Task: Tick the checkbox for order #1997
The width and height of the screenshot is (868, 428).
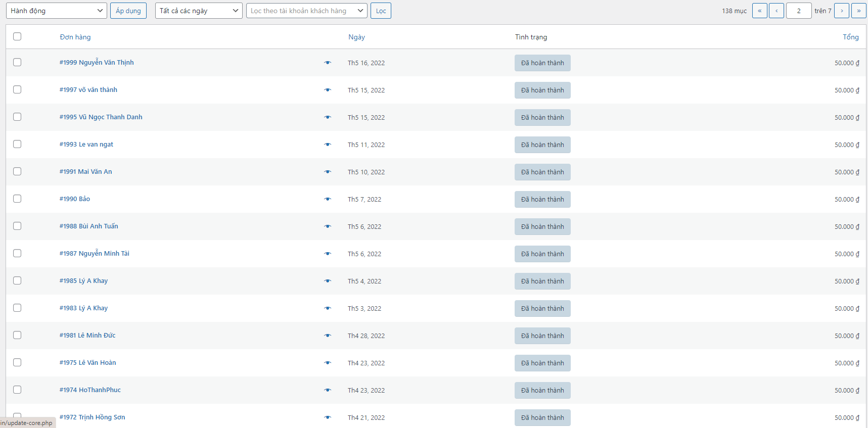Action: tap(17, 89)
